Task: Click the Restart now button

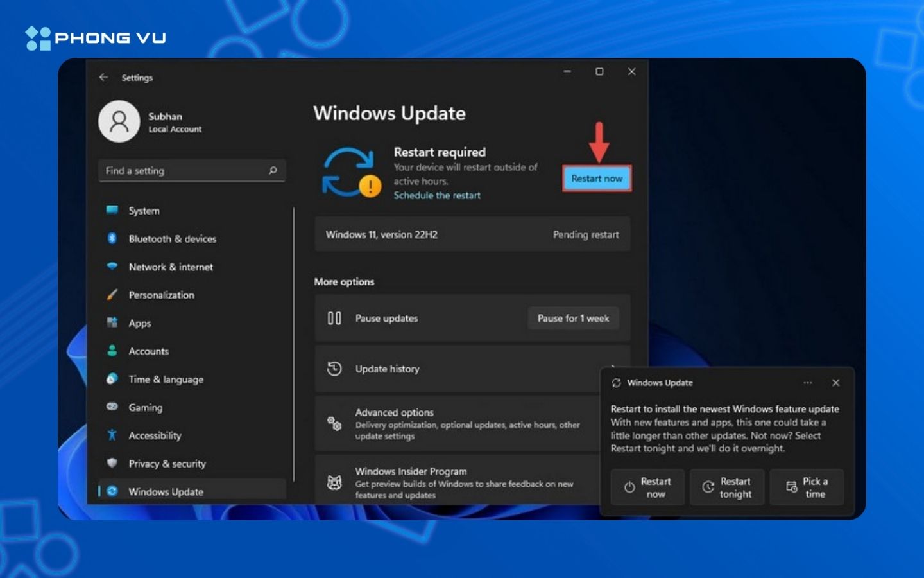Action: [x=596, y=178]
